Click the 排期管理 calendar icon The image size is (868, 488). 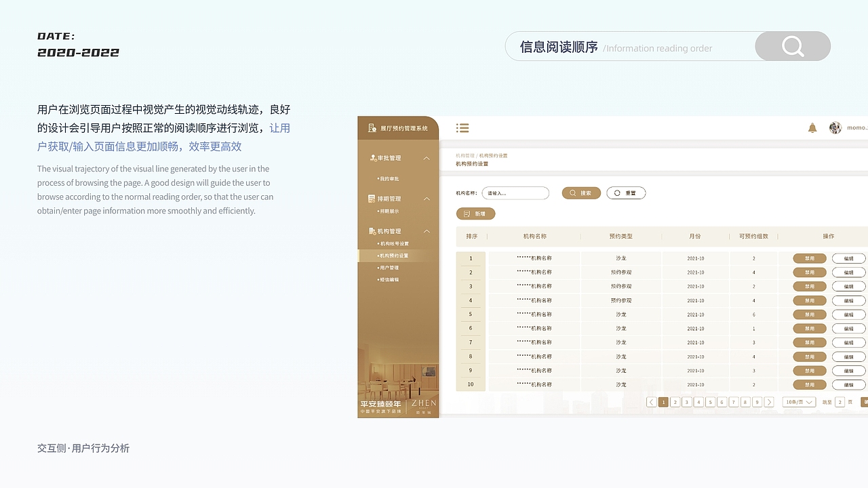tap(372, 199)
